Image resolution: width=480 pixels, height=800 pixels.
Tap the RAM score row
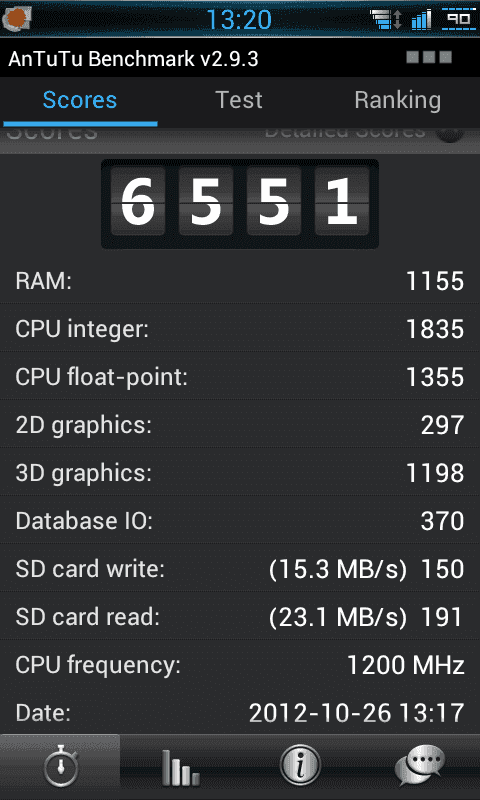click(x=240, y=281)
